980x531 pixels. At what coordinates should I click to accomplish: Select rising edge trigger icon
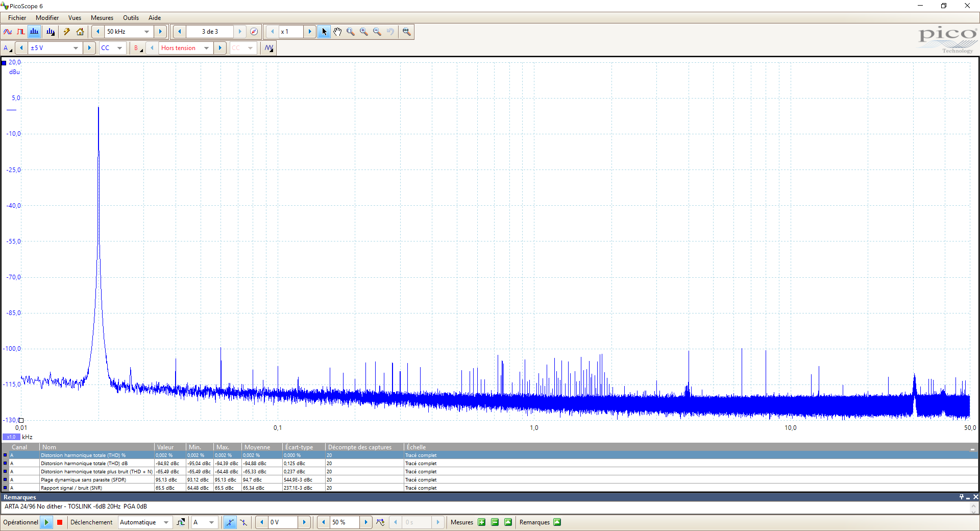[x=230, y=522]
